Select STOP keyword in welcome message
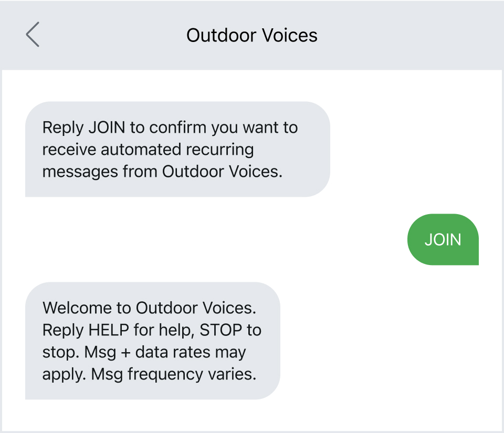The image size is (504, 433). (x=223, y=330)
